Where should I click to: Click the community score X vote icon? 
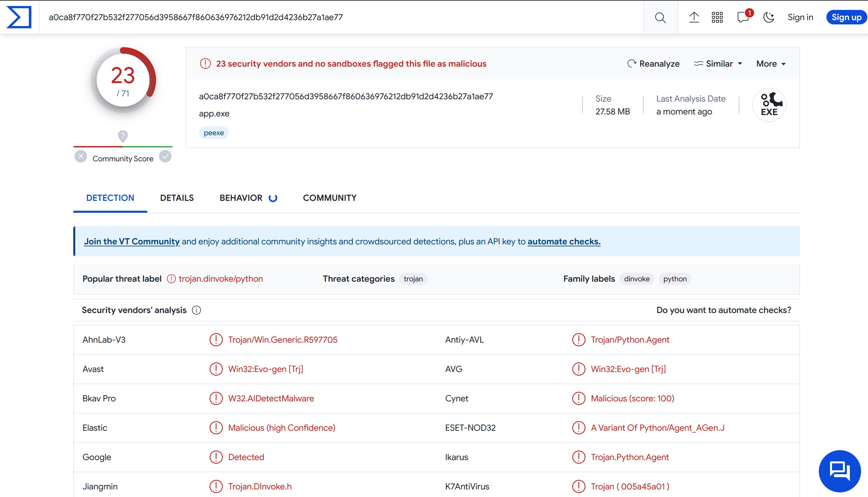point(81,157)
